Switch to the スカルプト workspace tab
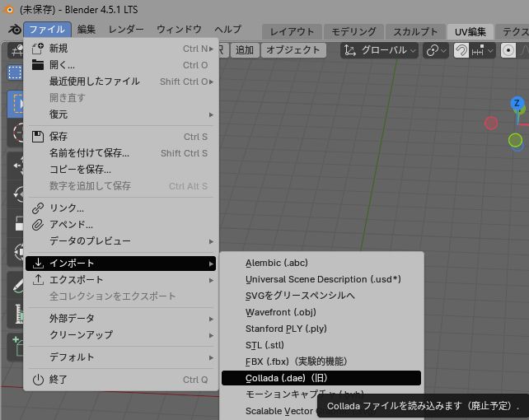 coord(415,31)
